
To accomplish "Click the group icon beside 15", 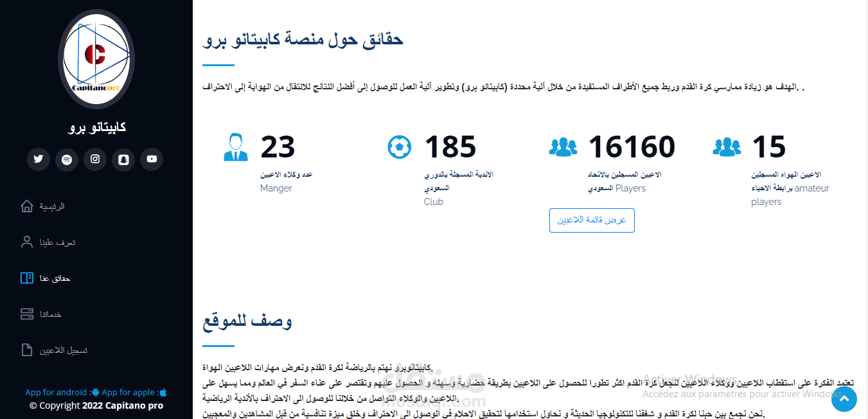I will pos(727,147).
